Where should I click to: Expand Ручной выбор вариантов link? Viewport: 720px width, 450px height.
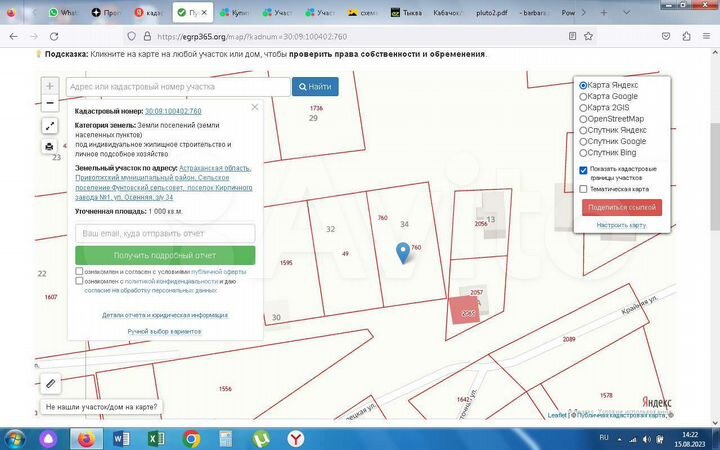[164, 331]
